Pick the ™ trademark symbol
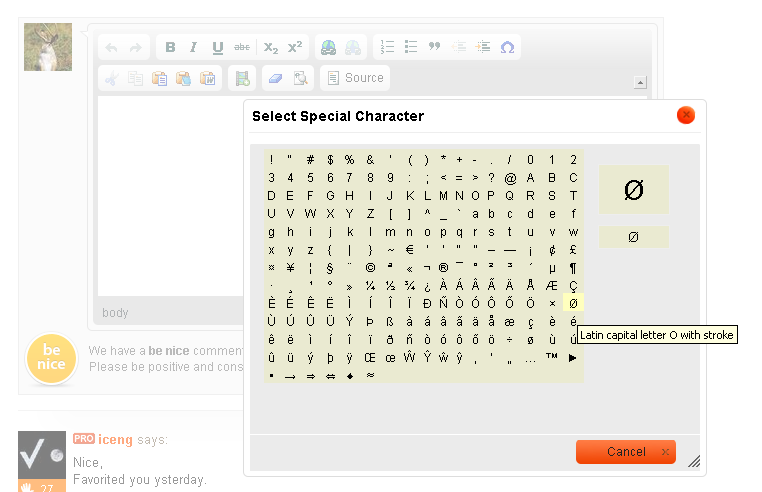Screen dimensions: 762x492 (x=553, y=357)
